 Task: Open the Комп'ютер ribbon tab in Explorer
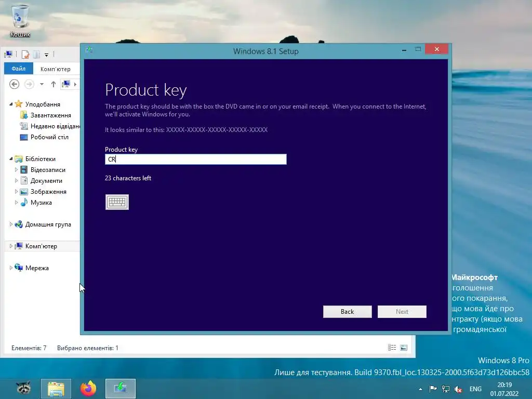coord(55,69)
